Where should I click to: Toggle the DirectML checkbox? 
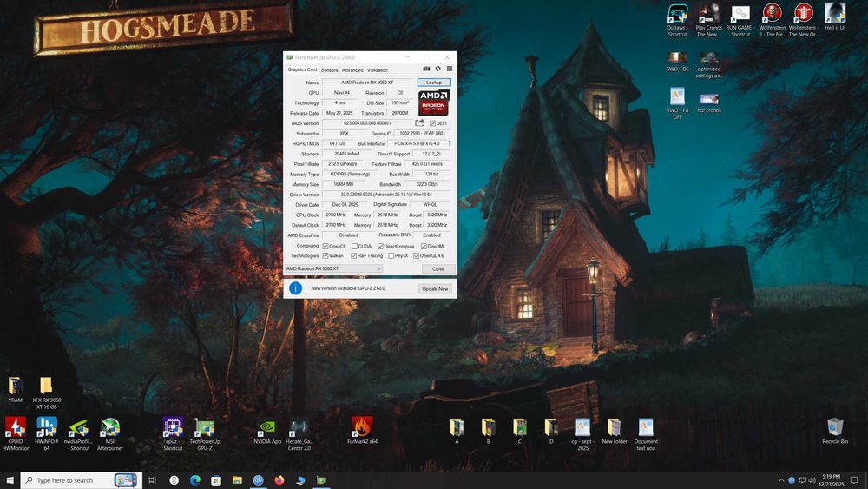[x=424, y=246]
